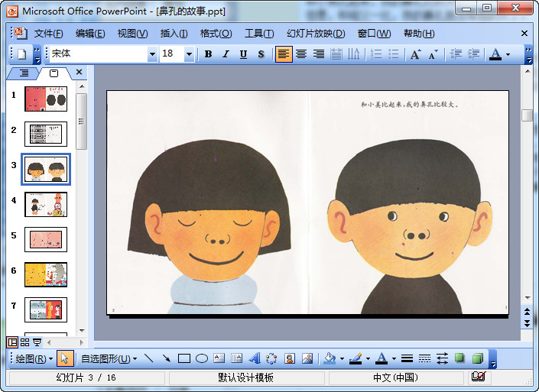This screenshot has height=392, width=539.
Task: Toggle Underline formatting
Action: (243, 54)
